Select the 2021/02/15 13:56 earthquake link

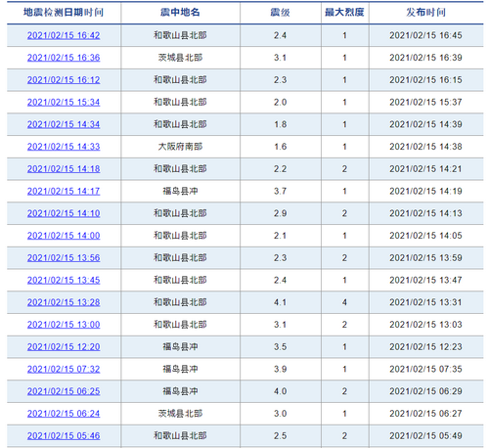[x=64, y=258]
